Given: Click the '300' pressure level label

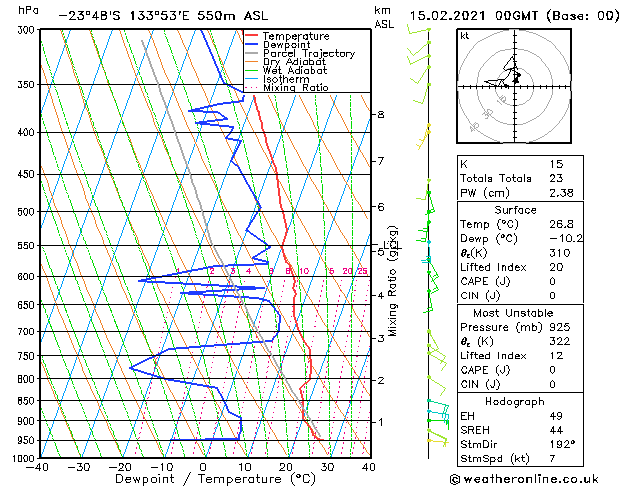Looking at the screenshot, I should (28, 30).
